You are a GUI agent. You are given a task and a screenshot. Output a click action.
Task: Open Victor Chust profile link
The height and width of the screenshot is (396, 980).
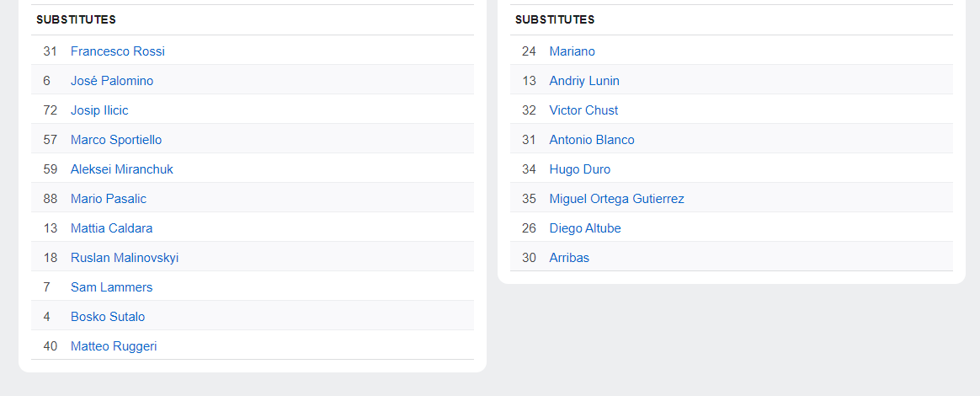coord(583,110)
